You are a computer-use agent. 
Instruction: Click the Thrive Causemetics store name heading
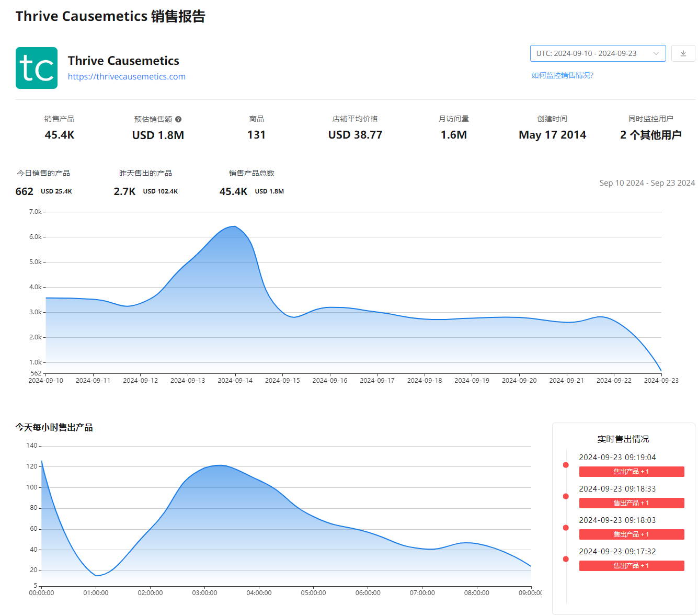(x=123, y=61)
